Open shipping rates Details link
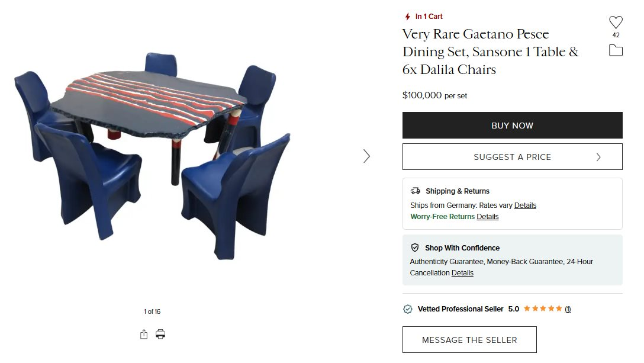Viewport: 644px width, 363px height. click(x=525, y=205)
